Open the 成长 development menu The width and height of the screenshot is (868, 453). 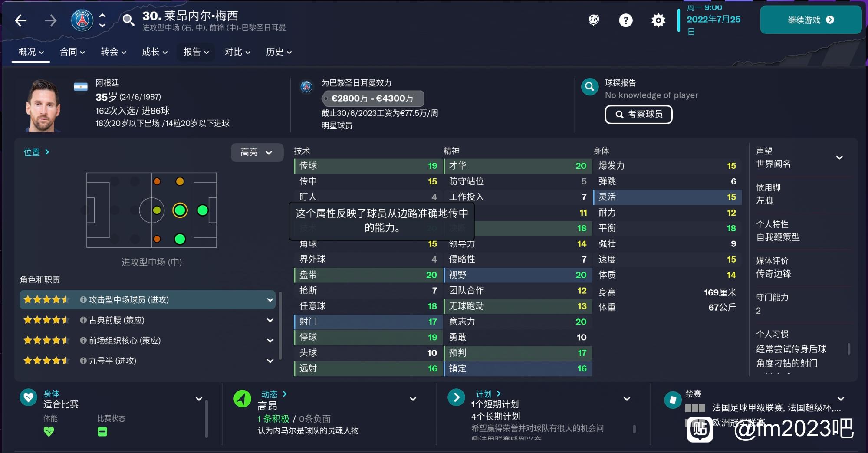[155, 52]
